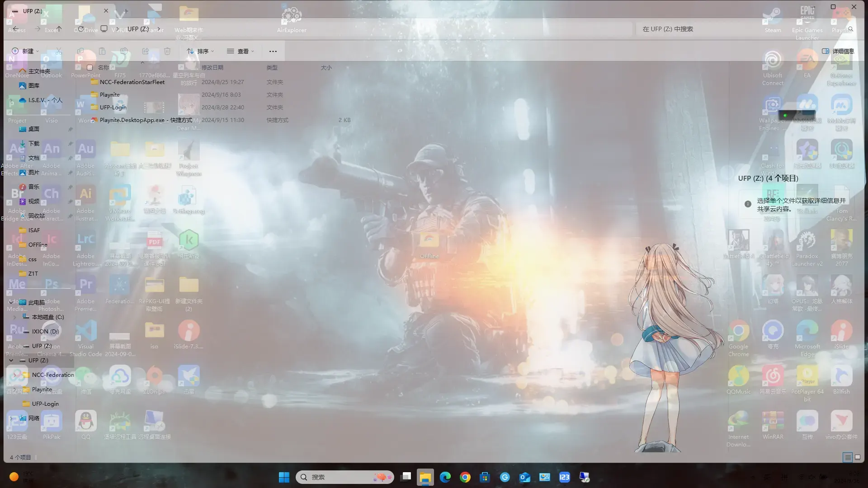Open Microsoft Edge from the taskbar
Image resolution: width=868 pixels, height=488 pixels.
(445, 477)
